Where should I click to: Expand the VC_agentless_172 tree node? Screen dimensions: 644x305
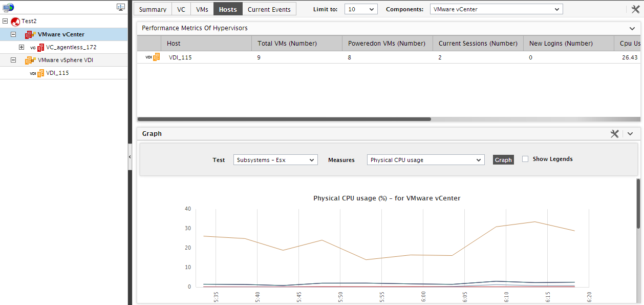pyautogui.click(x=22, y=47)
